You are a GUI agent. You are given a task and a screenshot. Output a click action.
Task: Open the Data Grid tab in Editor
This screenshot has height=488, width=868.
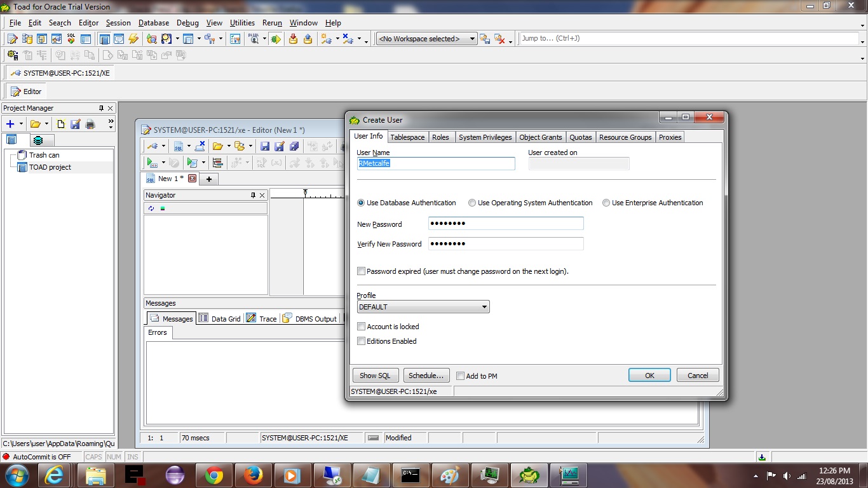220,318
